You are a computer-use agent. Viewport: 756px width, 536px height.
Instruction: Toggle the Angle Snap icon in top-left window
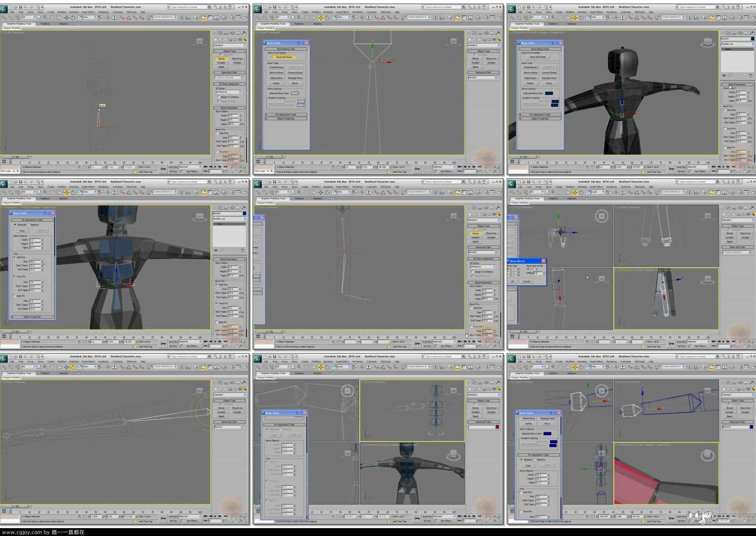(129, 18)
